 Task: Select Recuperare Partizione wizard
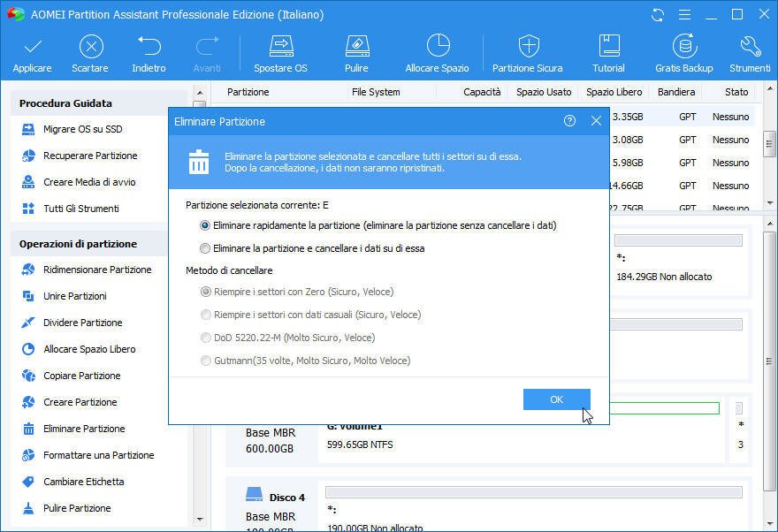click(80, 156)
